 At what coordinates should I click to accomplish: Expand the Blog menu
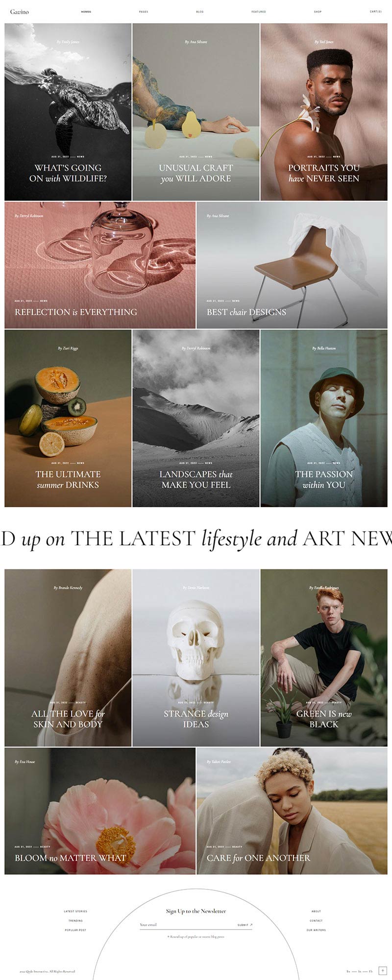click(x=200, y=12)
